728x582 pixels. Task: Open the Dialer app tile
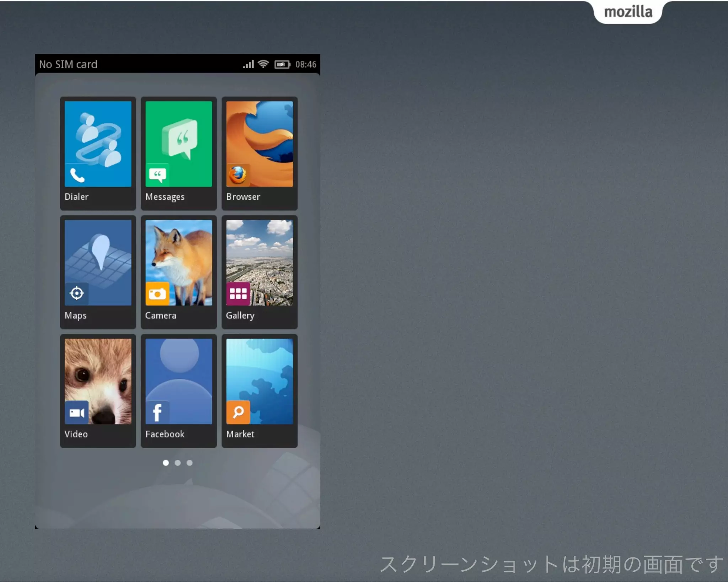pyautogui.click(x=98, y=153)
